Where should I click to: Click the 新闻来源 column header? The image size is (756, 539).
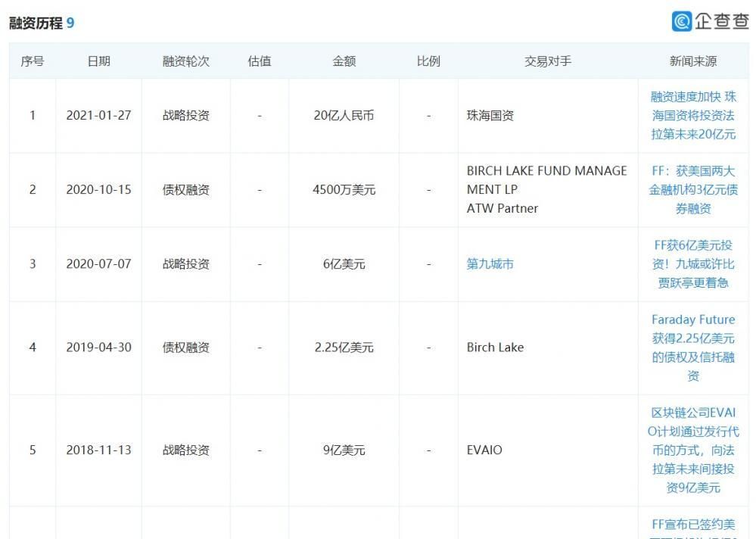693,61
